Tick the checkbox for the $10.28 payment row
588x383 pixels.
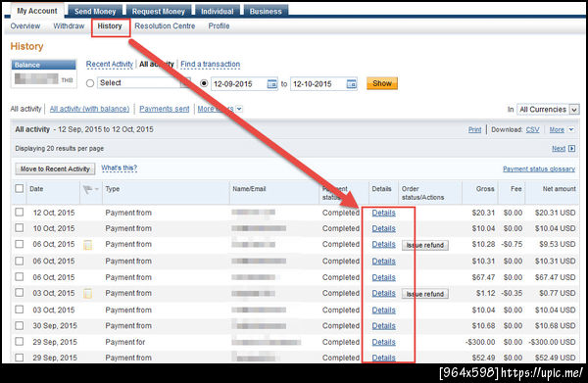pyautogui.click(x=20, y=244)
